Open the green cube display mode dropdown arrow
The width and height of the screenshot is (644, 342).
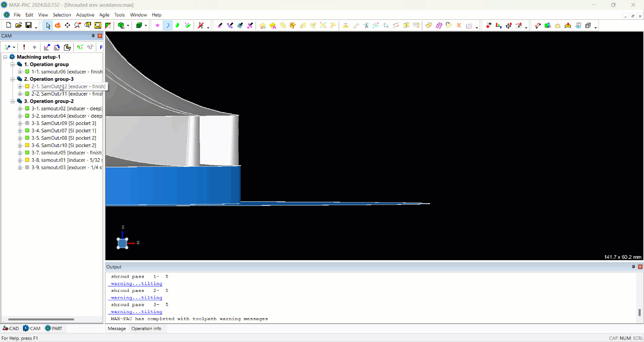click(x=146, y=26)
